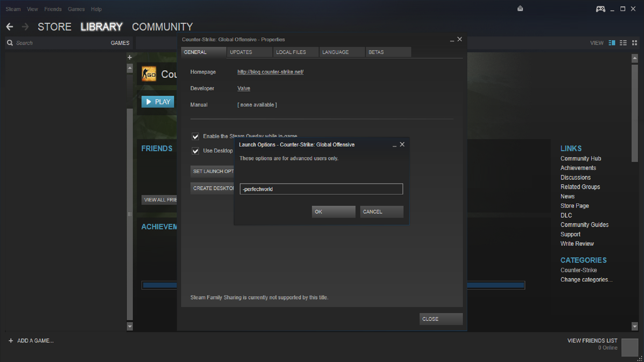Open Big Picture mode controller icon
Screen dimensions: 644x362
point(600,9)
